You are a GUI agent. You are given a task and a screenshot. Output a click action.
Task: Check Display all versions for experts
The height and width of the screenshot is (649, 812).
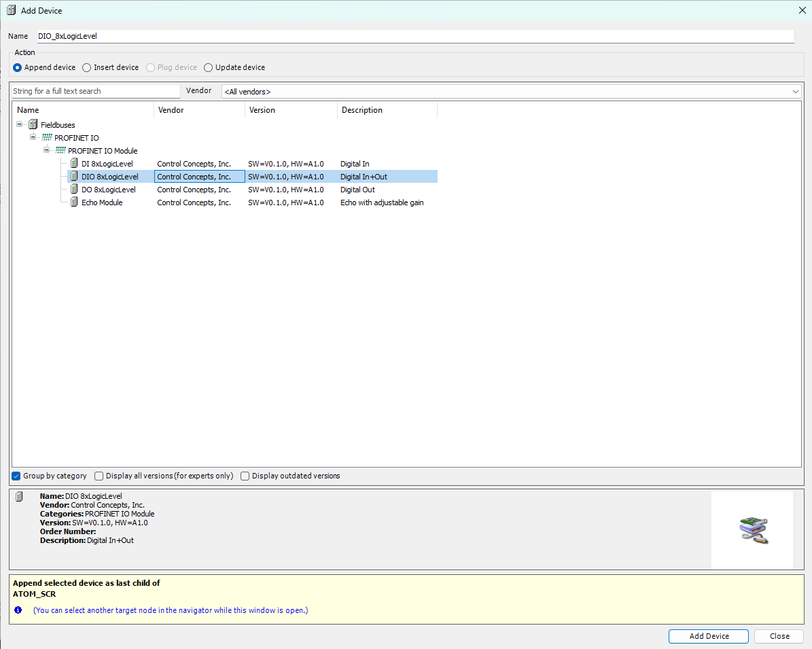[99, 476]
